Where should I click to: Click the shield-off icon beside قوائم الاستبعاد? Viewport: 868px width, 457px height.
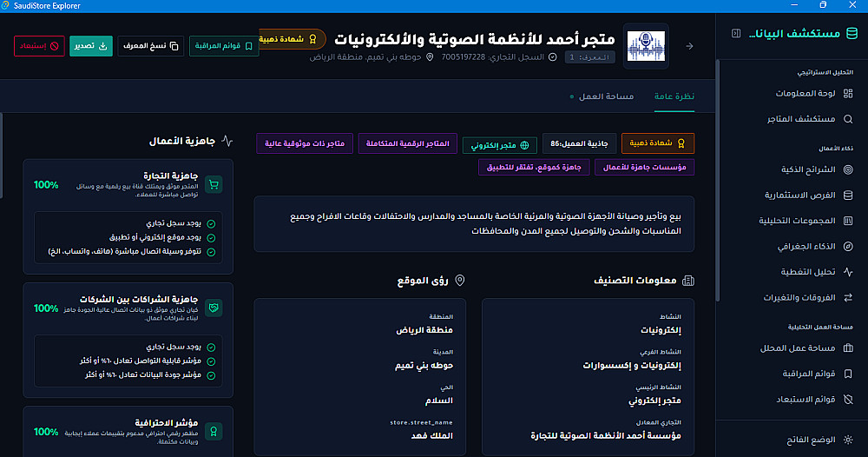[848, 400]
